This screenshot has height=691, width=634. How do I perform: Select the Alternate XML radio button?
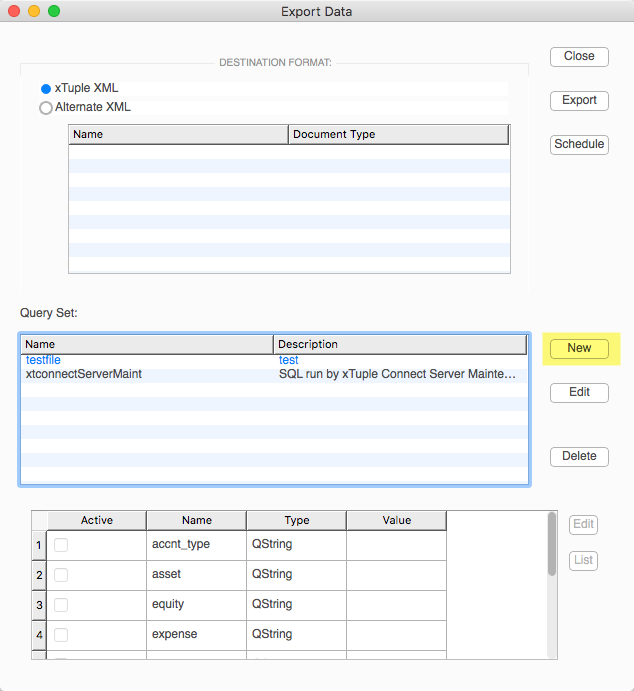[x=46, y=108]
